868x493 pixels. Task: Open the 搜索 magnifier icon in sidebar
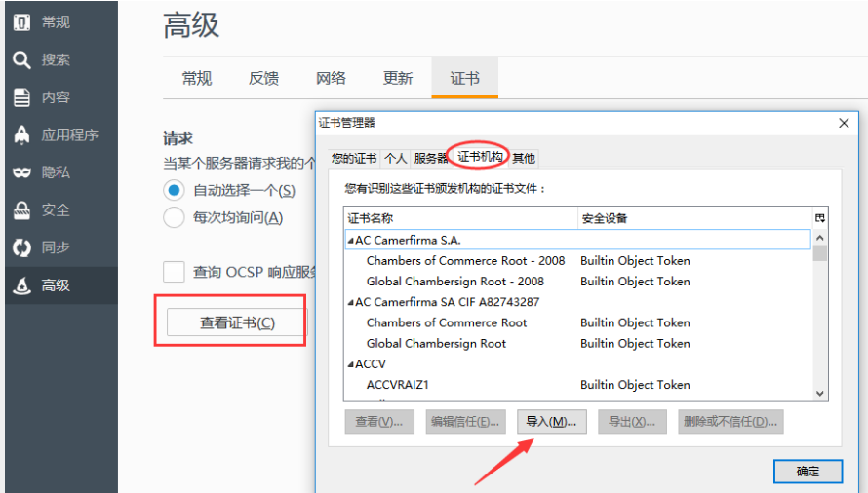(21, 59)
